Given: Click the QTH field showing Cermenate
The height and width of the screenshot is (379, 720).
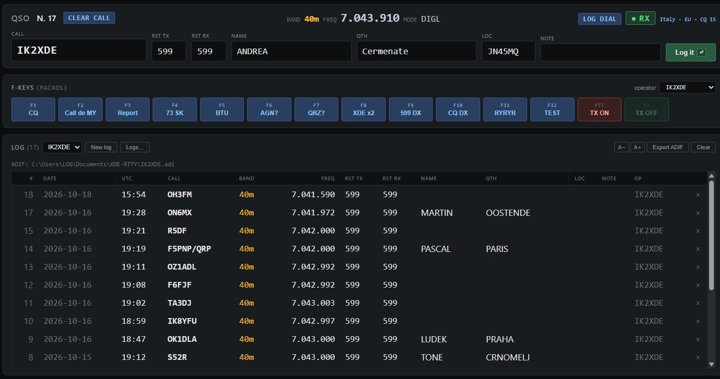Looking at the screenshot, I should (x=416, y=51).
